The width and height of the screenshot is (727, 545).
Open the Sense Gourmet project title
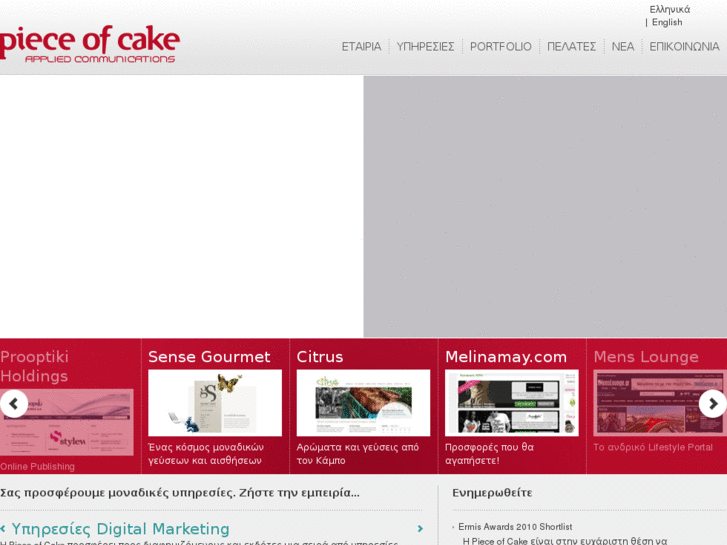pos(209,357)
